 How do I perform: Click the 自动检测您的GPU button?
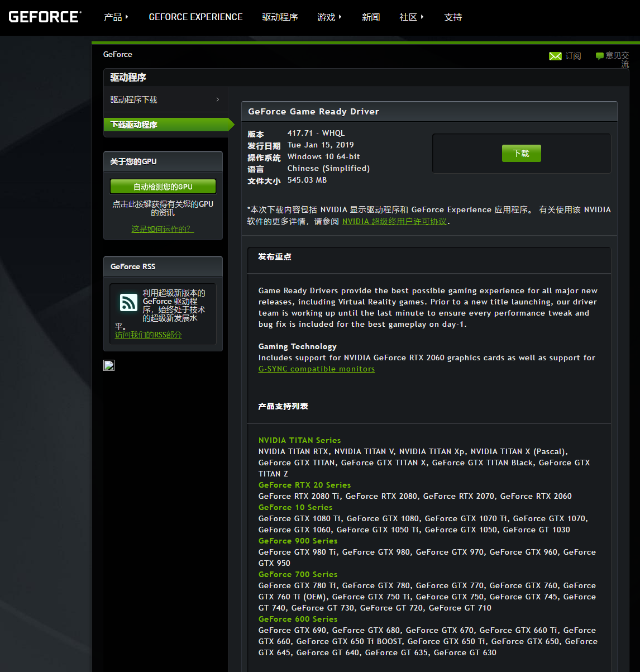[x=163, y=187]
